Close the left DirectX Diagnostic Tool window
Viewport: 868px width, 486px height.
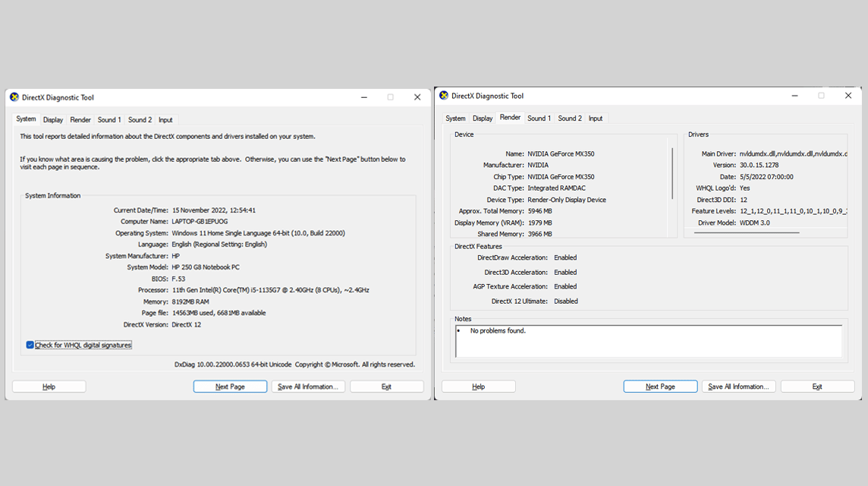point(417,97)
